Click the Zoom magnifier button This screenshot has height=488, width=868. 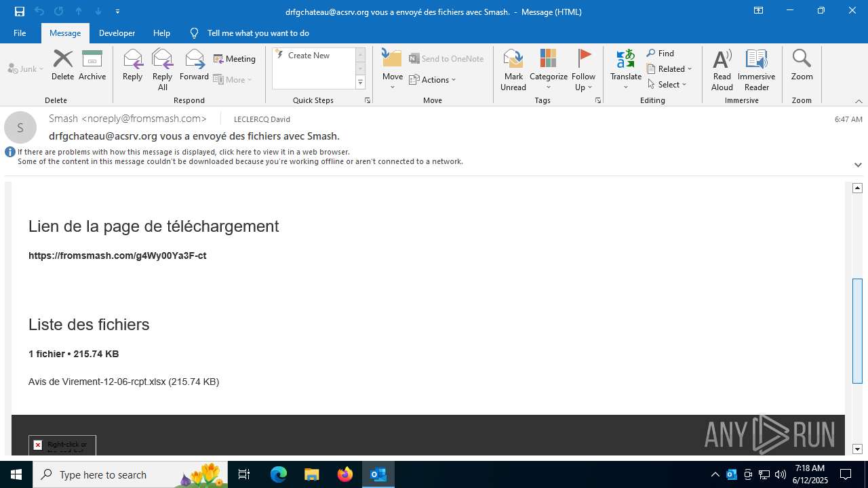click(802, 65)
